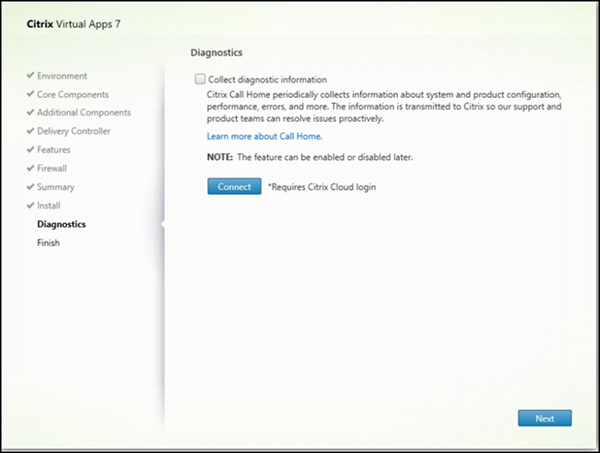Open the Learn more about Call Home link
This screenshot has height=453, width=600.
point(264,135)
